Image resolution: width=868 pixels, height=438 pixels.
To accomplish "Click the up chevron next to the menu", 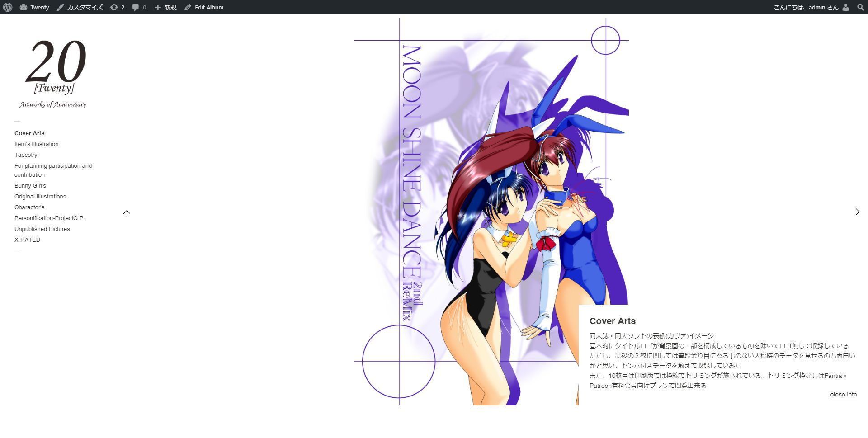I will tap(127, 212).
